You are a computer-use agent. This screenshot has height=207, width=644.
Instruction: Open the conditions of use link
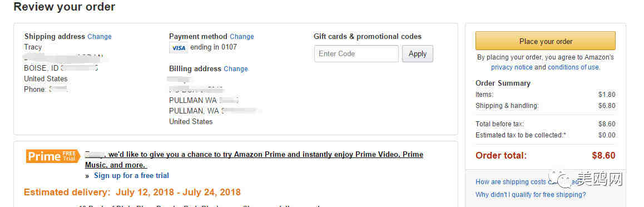pyautogui.click(x=573, y=67)
